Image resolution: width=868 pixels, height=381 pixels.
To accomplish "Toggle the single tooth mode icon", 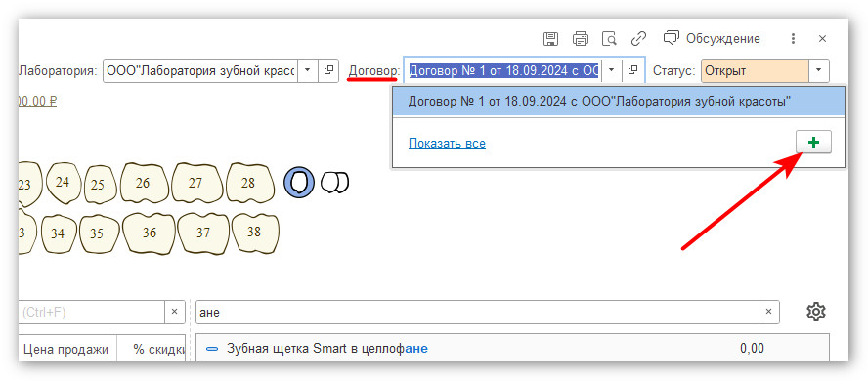I will (x=299, y=182).
